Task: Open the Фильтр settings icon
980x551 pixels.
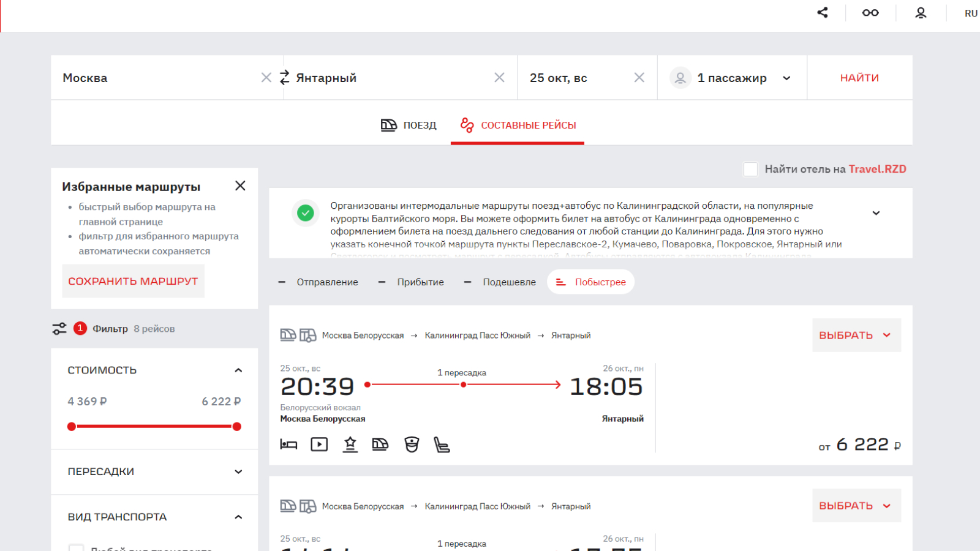Action: pos(59,329)
